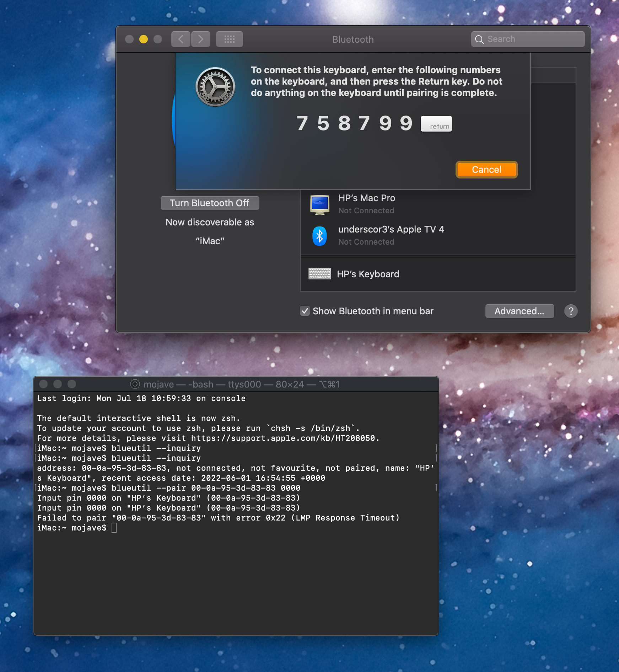Select HP's Keyboard in device list
Screen dimensions: 619x672
pyautogui.click(x=438, y=274)
